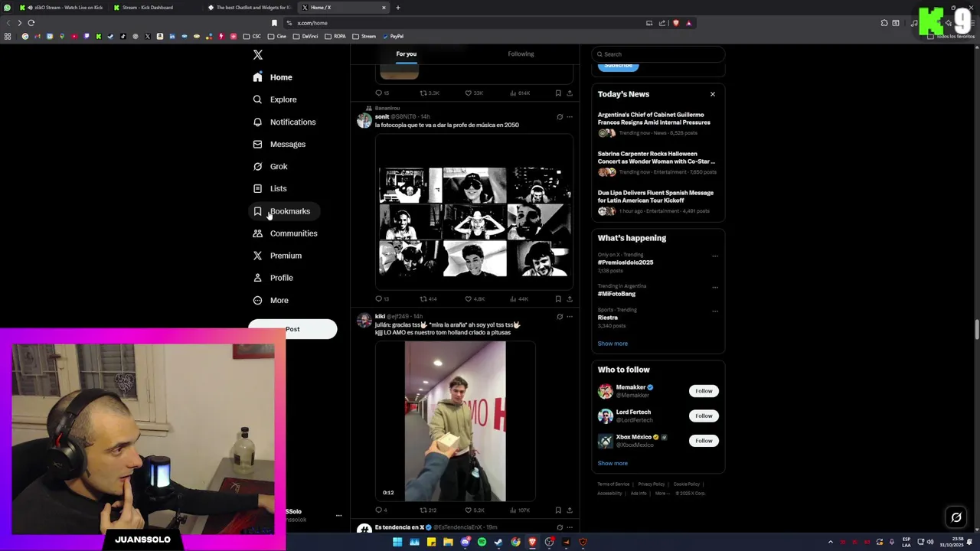Screen dimensions: 980x551
Task: Open Explore in the sidebar
Action: click(x=275, y=99)
